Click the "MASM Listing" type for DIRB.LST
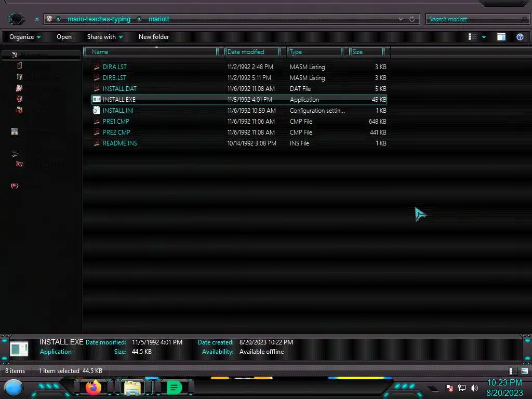532x399 pixels. [x=308, y=78]
